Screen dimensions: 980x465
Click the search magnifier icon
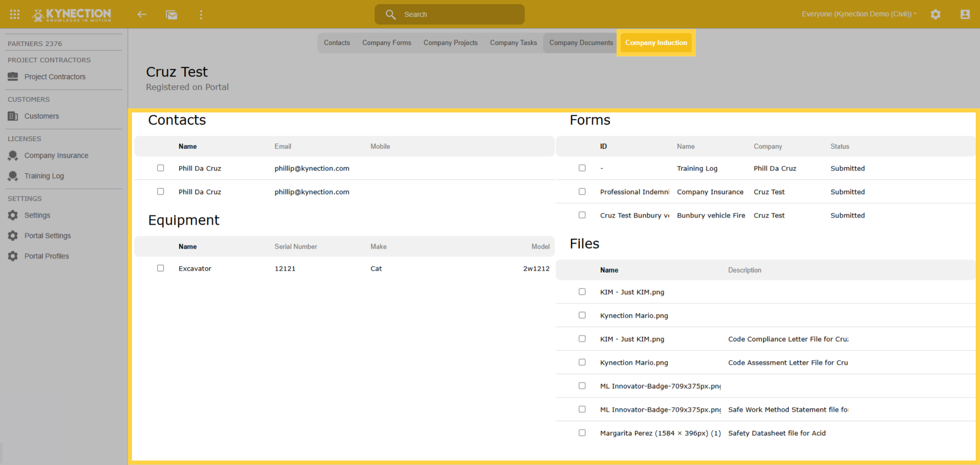(x=391, y=14)
